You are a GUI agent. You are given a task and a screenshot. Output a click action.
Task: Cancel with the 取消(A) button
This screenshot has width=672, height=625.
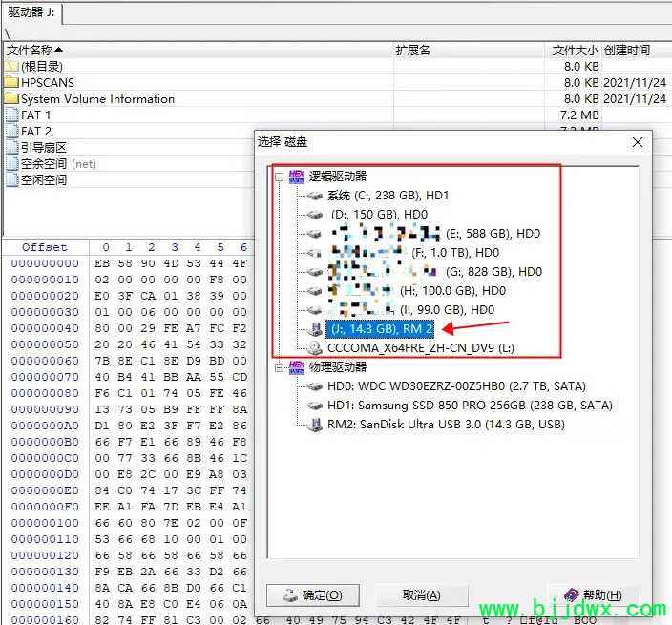pyautogui.click(x=421, y=595)
